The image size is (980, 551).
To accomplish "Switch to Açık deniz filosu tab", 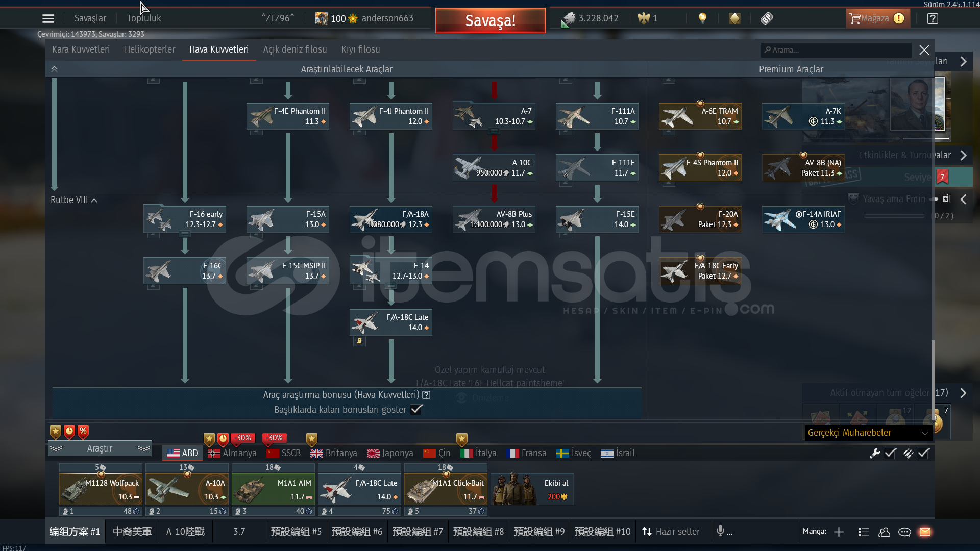I will coord(295,49).
